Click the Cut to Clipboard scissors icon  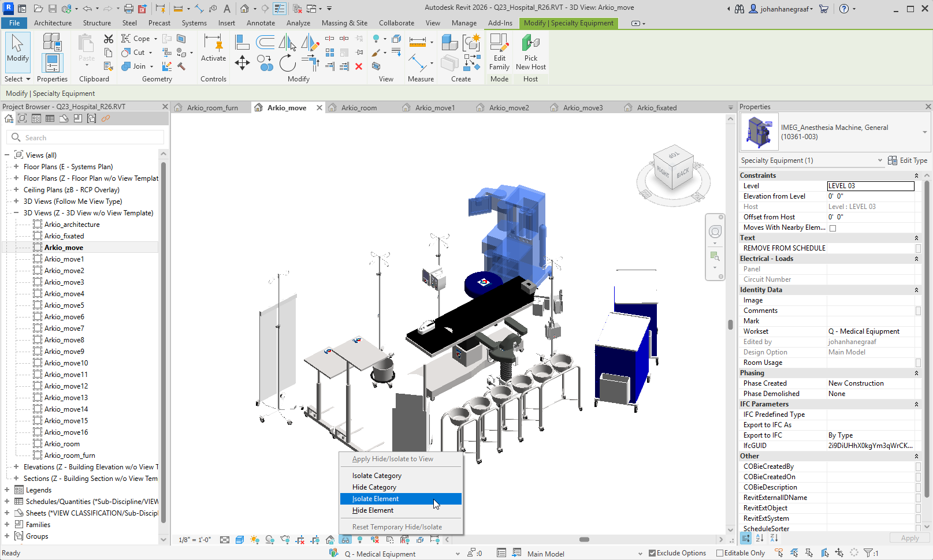109,39
